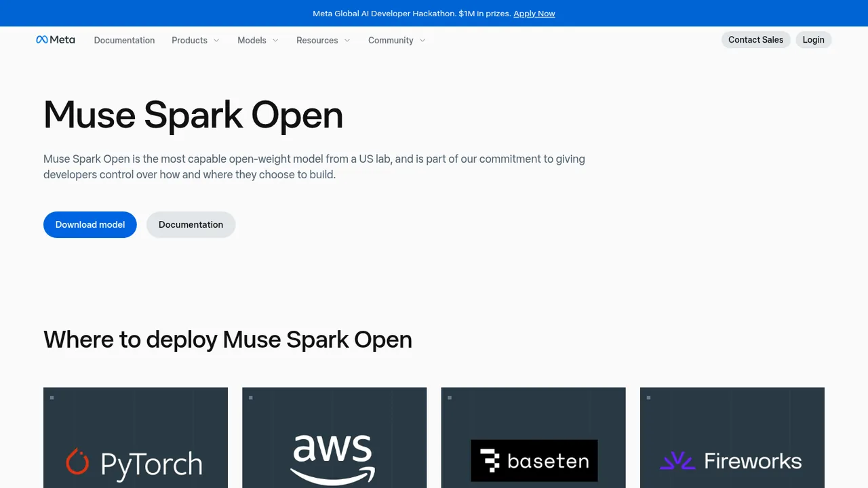Click the Download model button
The width and height of the screenshot is (868, 488).
tap(90, 224)
